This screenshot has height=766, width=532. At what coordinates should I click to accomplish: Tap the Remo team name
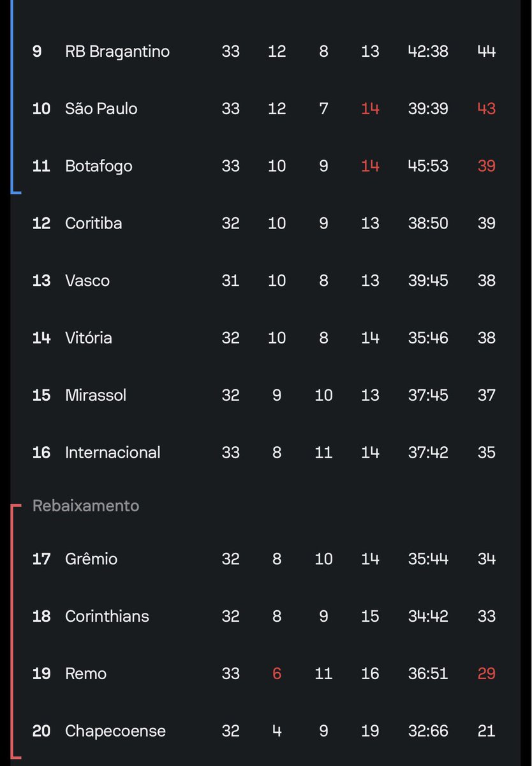tap(85, 673)
